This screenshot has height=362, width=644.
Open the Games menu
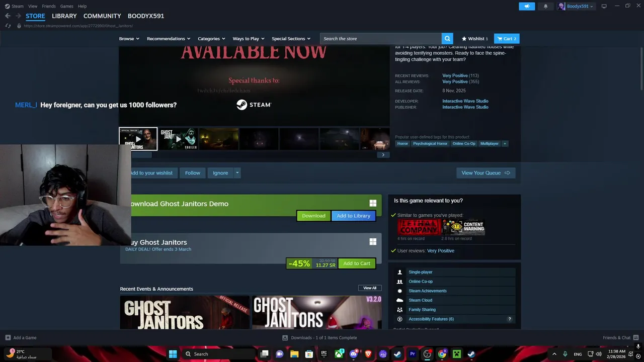click(66, 6)
